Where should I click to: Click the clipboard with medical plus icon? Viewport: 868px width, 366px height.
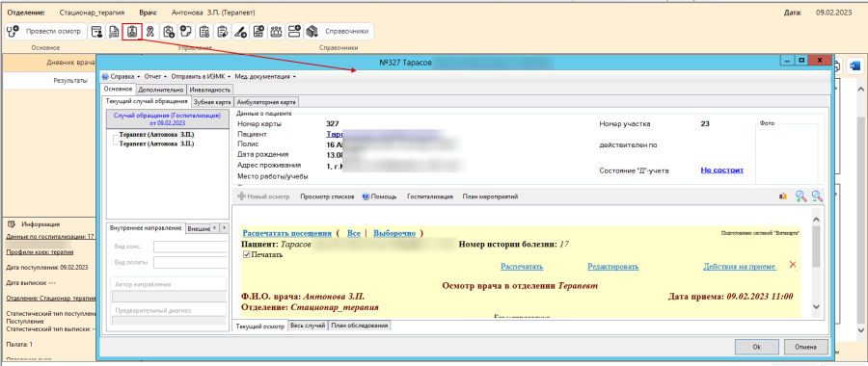point(170,32)
